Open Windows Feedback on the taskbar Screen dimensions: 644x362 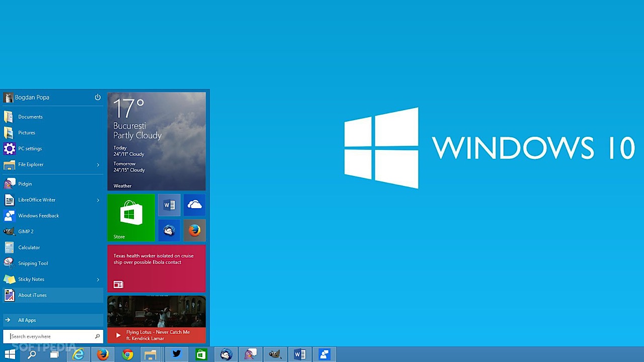pyautogui.click(x=325, y=354)
